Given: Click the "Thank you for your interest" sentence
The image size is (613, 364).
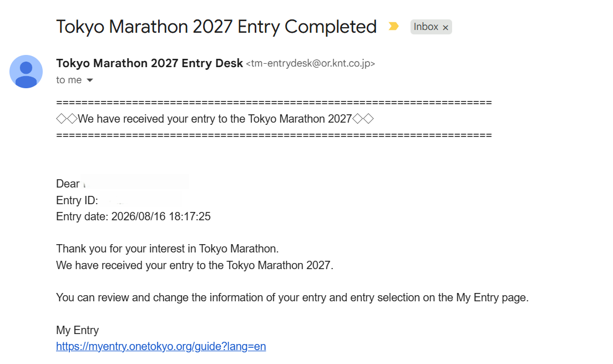Looking at the screenshot, I should (168, 249).
